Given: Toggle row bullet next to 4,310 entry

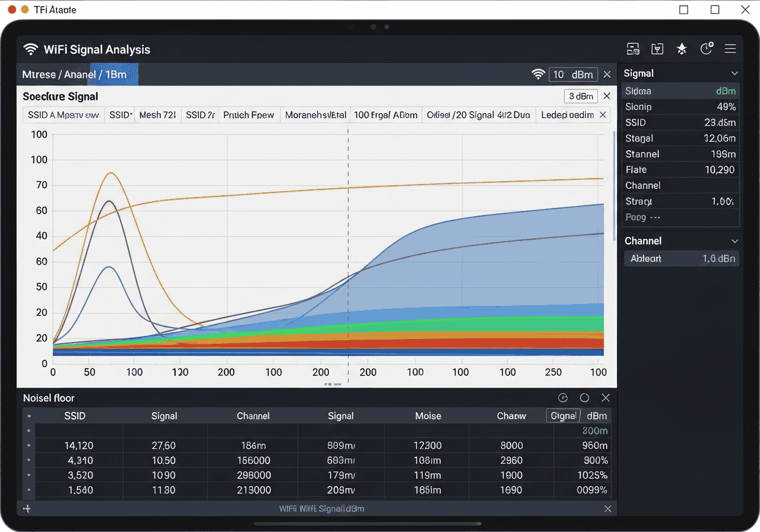Looking at the screenshot, I should 29,461.
